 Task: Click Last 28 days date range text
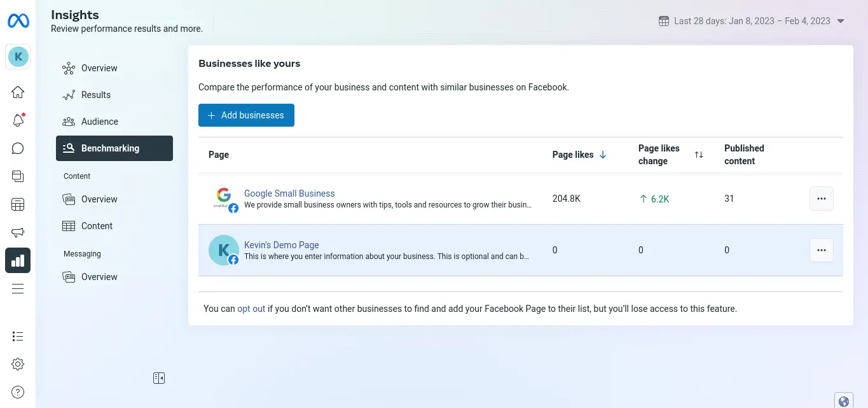click(752, 21)
